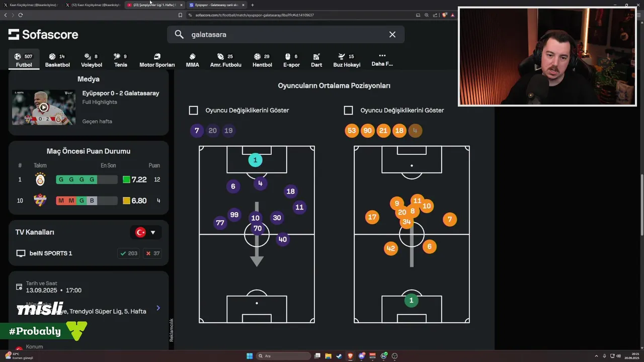The image size is (644, 362).
Task: Click the Amr. Futbolu helmet icon
Action: click(220, 56)
